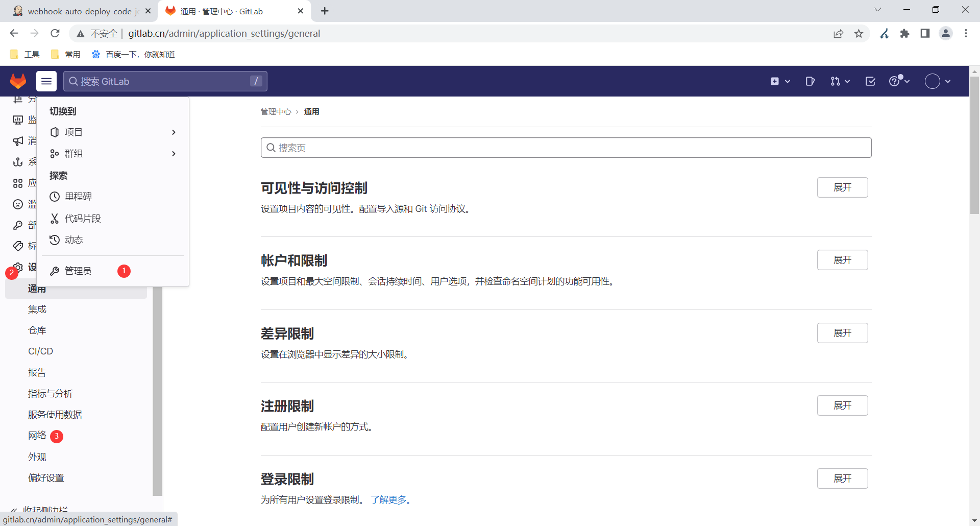Viewport: 980px width, 526px height.
Task: Open the 项目 submenu chevron
Action: tap(174, 132)
